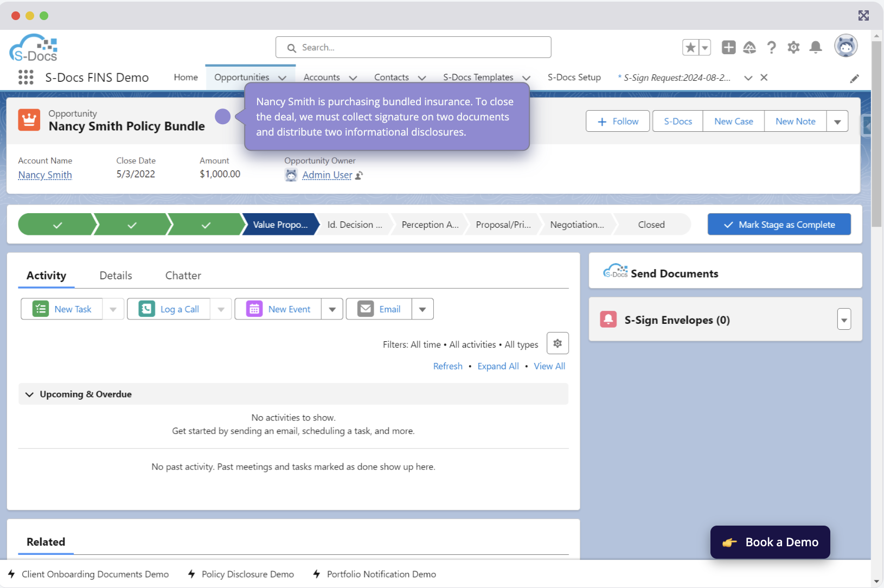
Task: Close the S-Sign Request tab
Action: (764, 78)
